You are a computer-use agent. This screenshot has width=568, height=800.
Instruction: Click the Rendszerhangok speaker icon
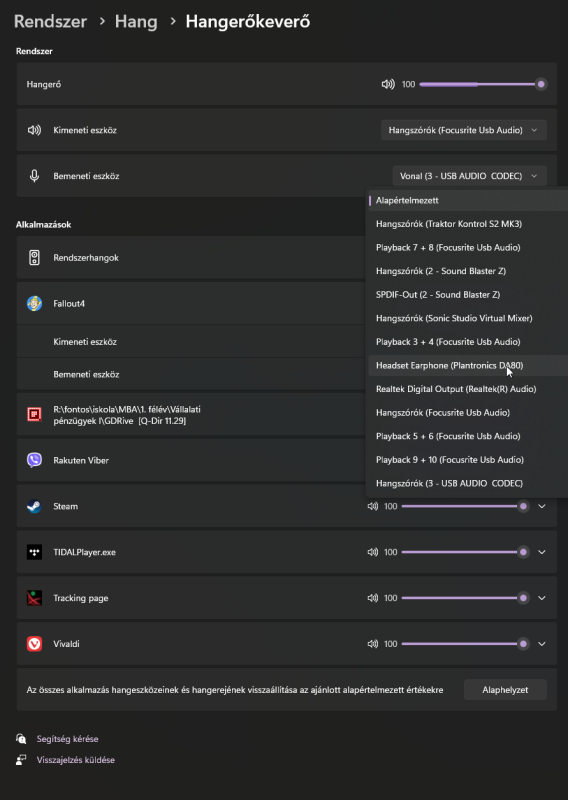coord(34,258)
